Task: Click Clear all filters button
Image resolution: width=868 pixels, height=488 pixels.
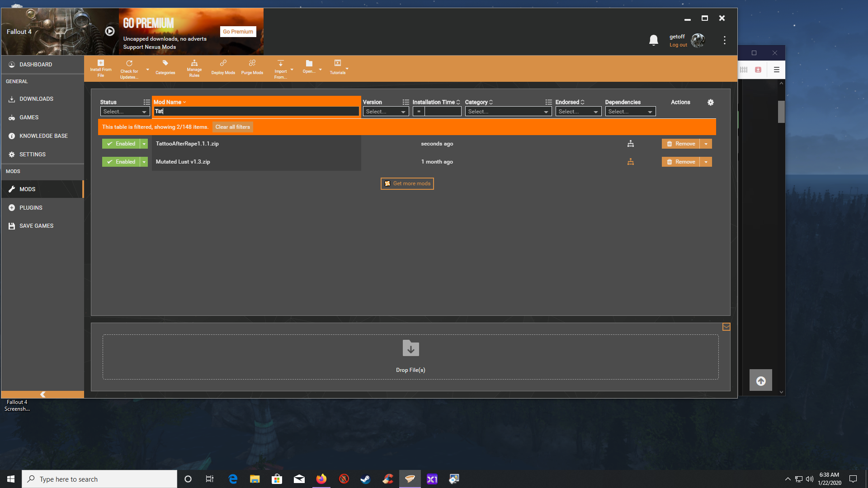Action: point(232,127)
